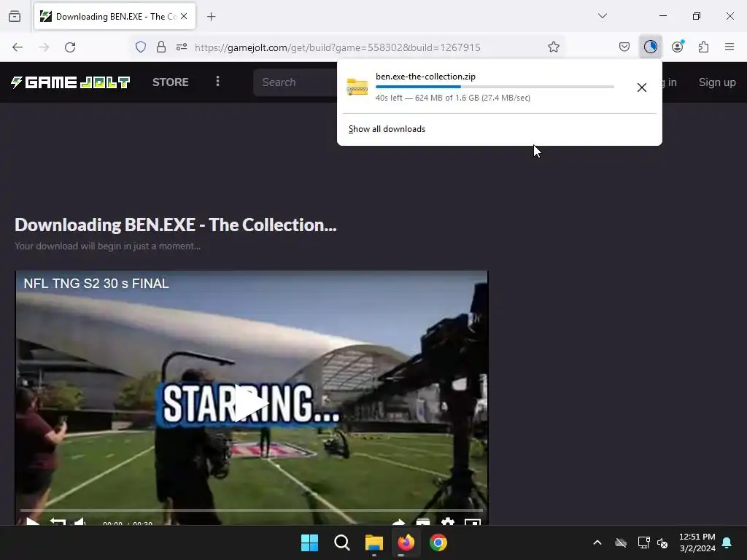Screen dimensions: 747x560
Task: Save page to Pocket
Action: point(624,47)
